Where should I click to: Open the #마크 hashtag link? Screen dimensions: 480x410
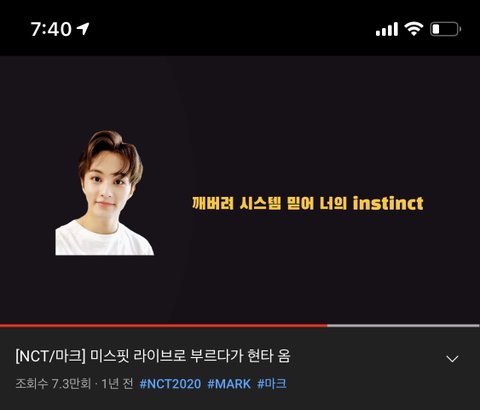click(x=272, y=384)
